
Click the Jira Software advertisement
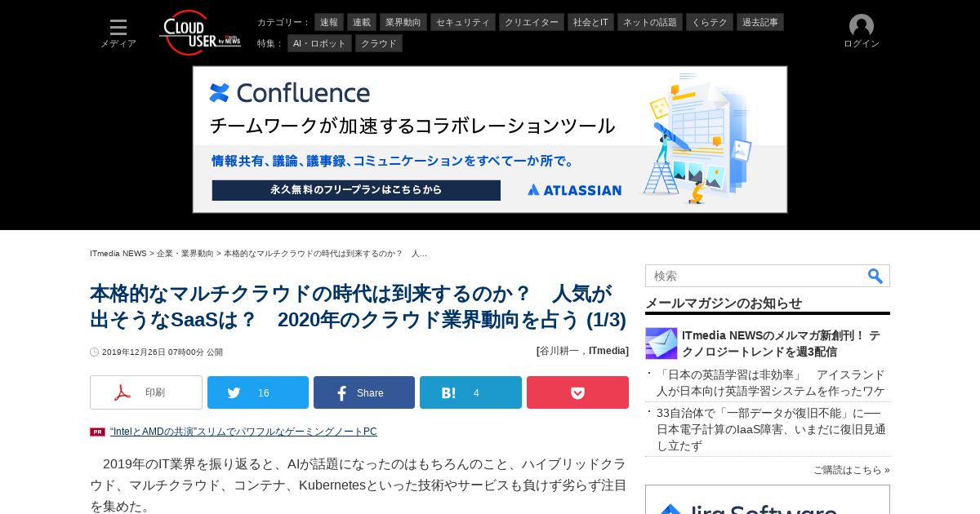tap(768, 499)
